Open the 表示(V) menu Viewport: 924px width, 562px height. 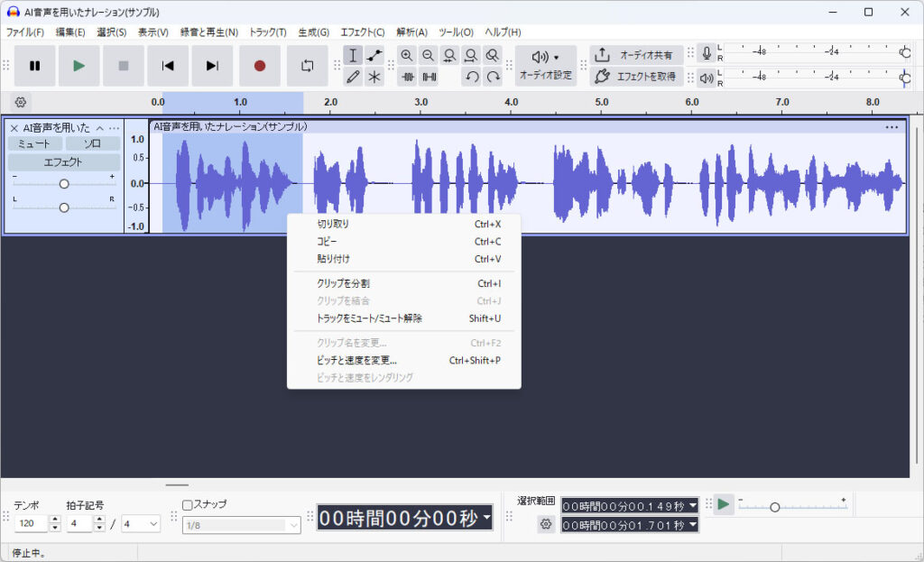click(153, 32)
